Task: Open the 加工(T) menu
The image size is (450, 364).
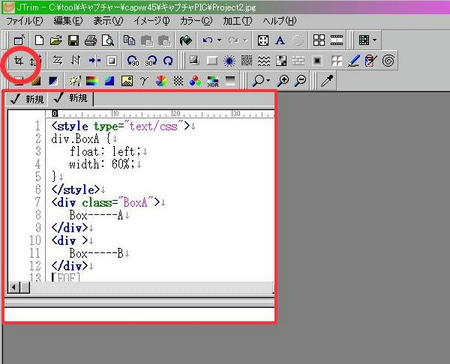Action: (237, 21)
